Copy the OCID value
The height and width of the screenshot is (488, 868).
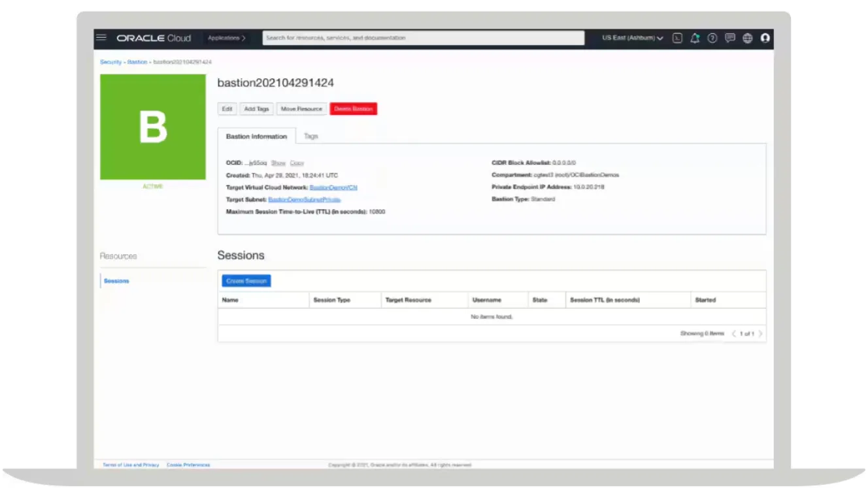[x=297, y=163]
